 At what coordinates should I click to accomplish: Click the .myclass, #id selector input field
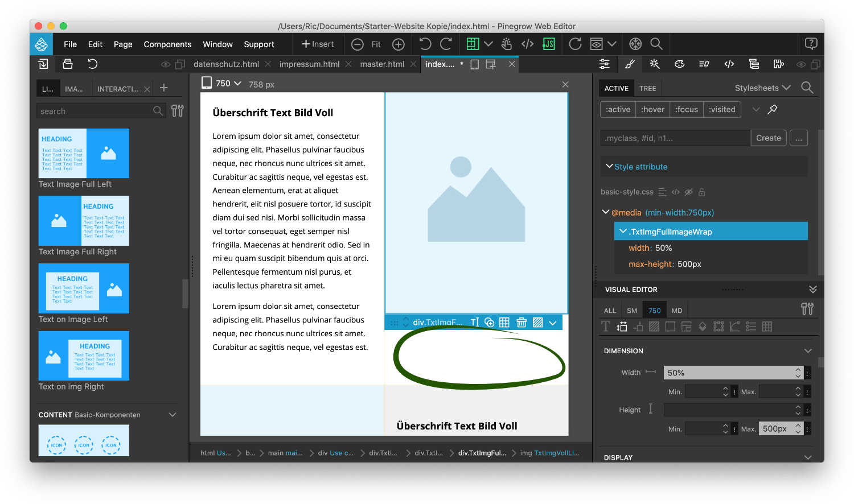point(675,138)
